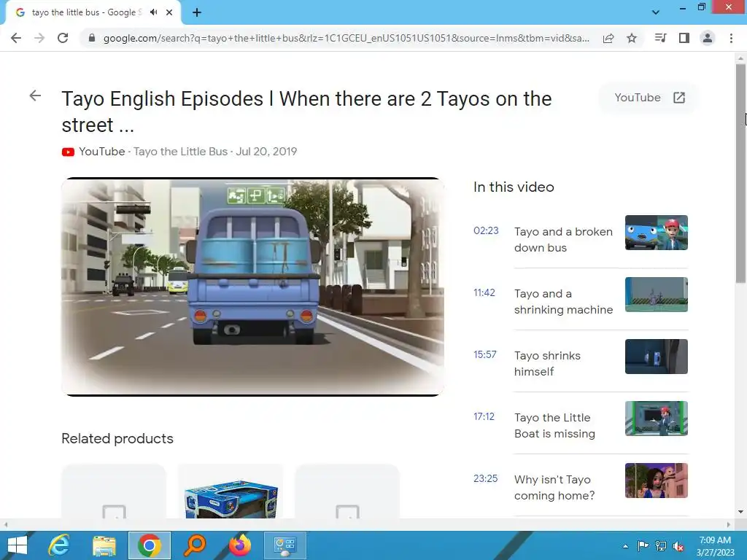Click 'Tayo the Little Bus' channel text

tap(181, 152)
